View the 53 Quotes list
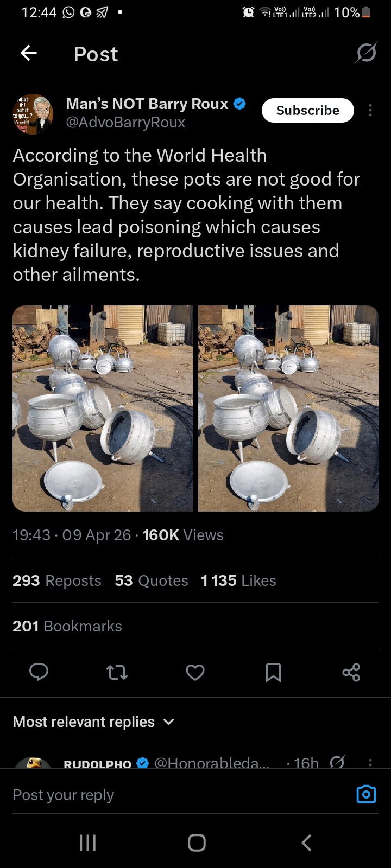Viewport: 391px width, 868px height. click(152, 580)
